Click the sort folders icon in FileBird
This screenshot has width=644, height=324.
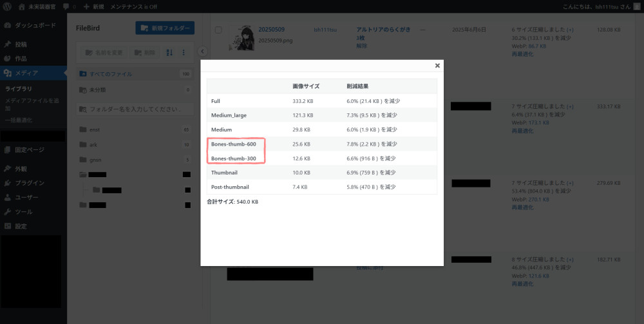click(170, 52)
